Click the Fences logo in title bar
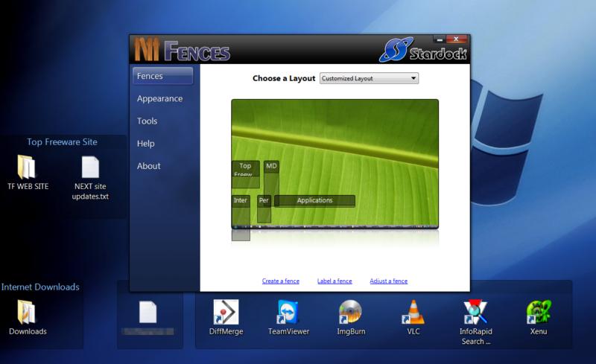Screen dimensions: 596x364 pyautogui.click(x=182, y=50)
